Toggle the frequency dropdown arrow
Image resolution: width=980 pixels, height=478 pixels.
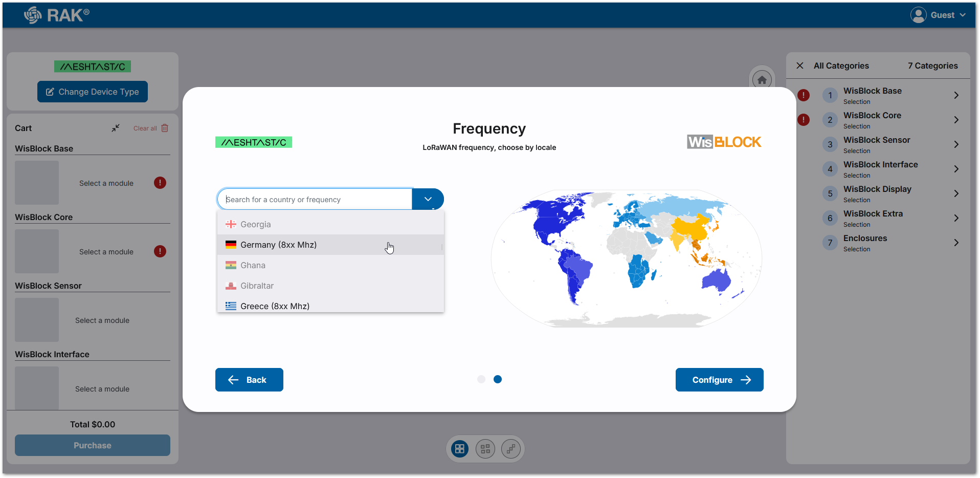click(428, 199)
